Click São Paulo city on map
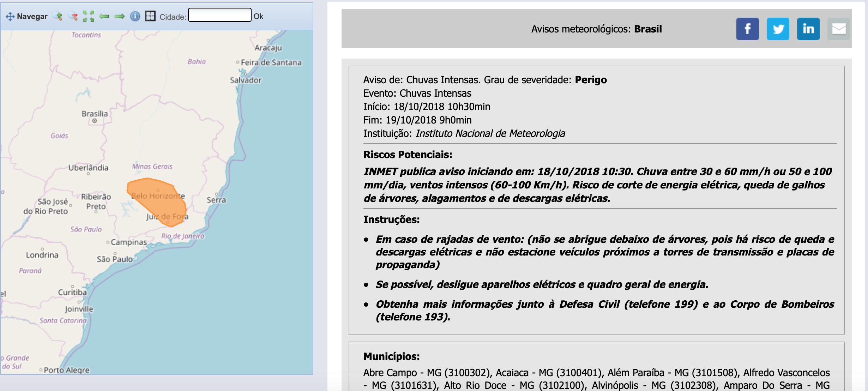Image resolution: width=868 pixels, height=391 pixels. (115, 259)
